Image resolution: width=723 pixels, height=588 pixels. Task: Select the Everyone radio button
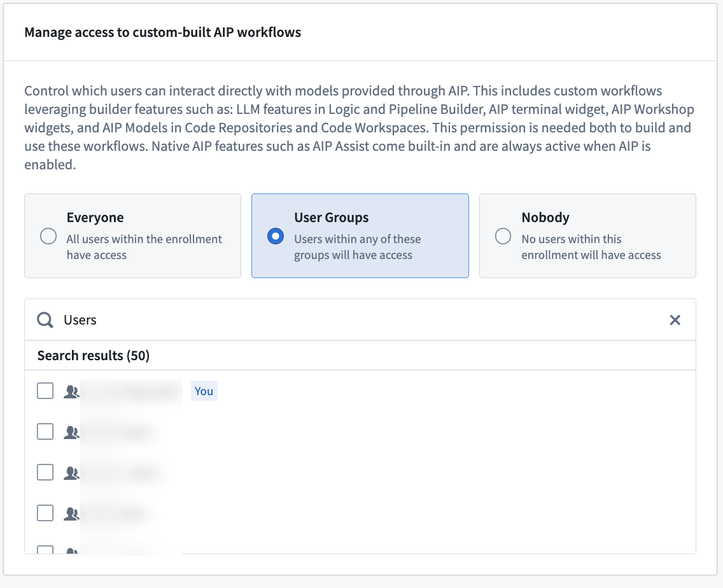pyautogui.click(x=48, y=236)
